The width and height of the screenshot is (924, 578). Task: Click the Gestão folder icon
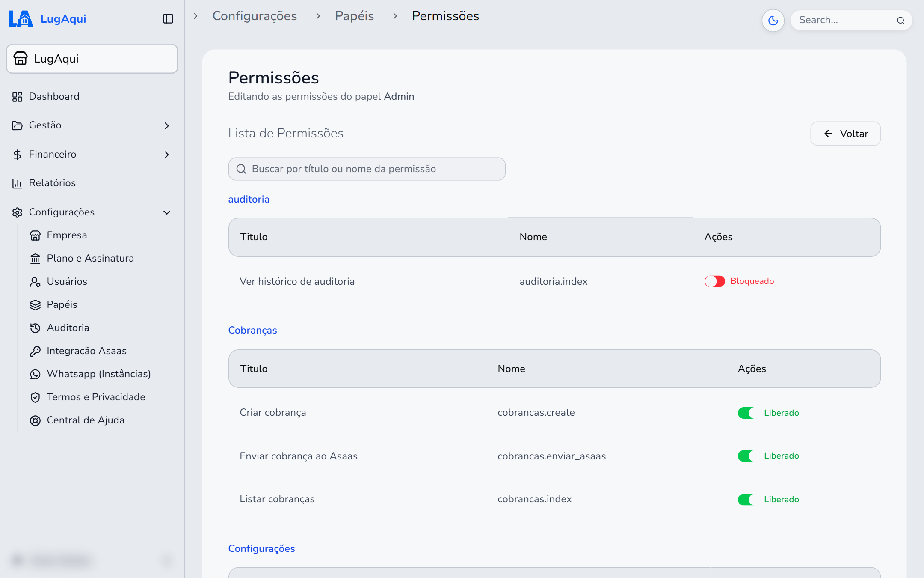pyautogui.click(x=17, y=125)
